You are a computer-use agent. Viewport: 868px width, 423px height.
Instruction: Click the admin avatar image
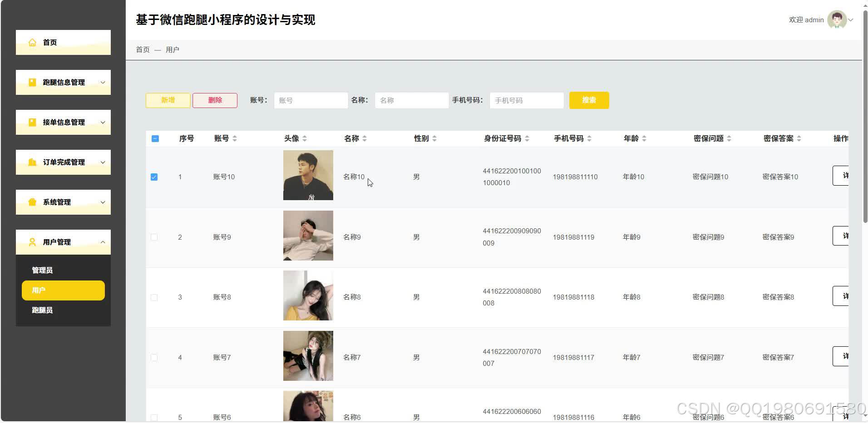click(x=837, y=20)
